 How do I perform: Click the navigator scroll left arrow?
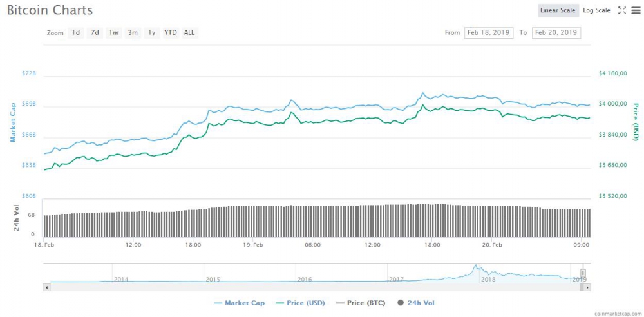point(46,287)
